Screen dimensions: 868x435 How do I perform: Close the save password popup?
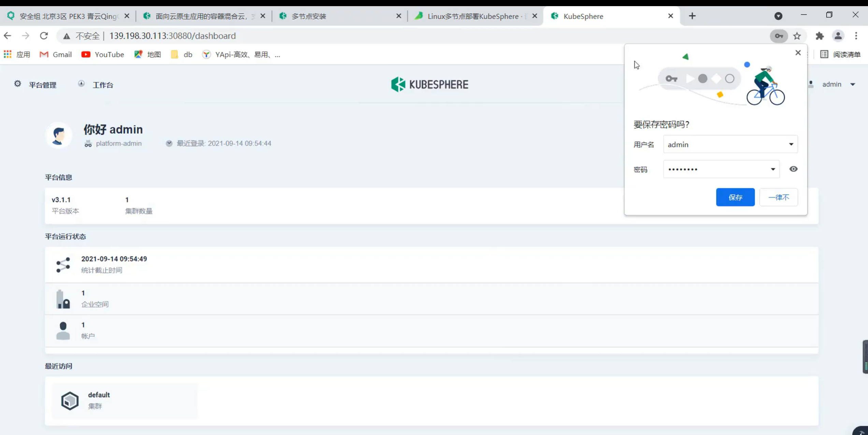coord(798,53)
